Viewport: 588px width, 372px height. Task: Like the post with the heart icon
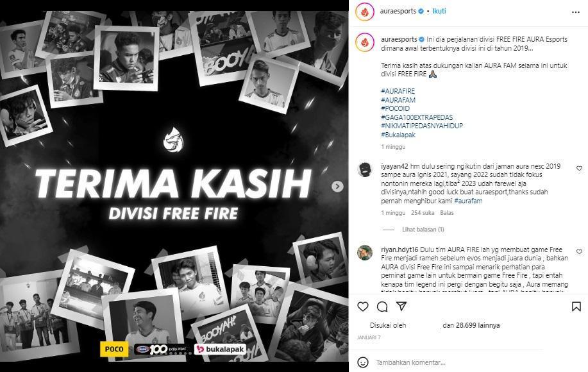pyautogui.click(x=363, y=307)
